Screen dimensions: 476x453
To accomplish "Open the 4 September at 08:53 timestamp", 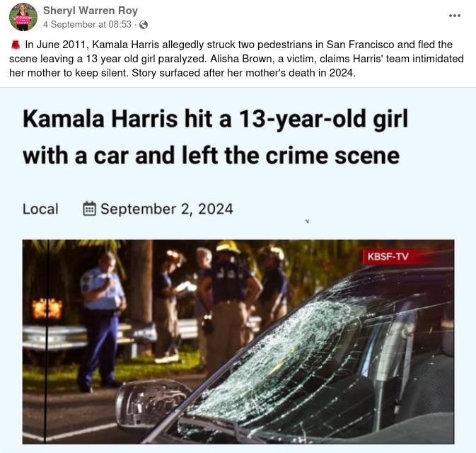I will (x=87, y=24).
